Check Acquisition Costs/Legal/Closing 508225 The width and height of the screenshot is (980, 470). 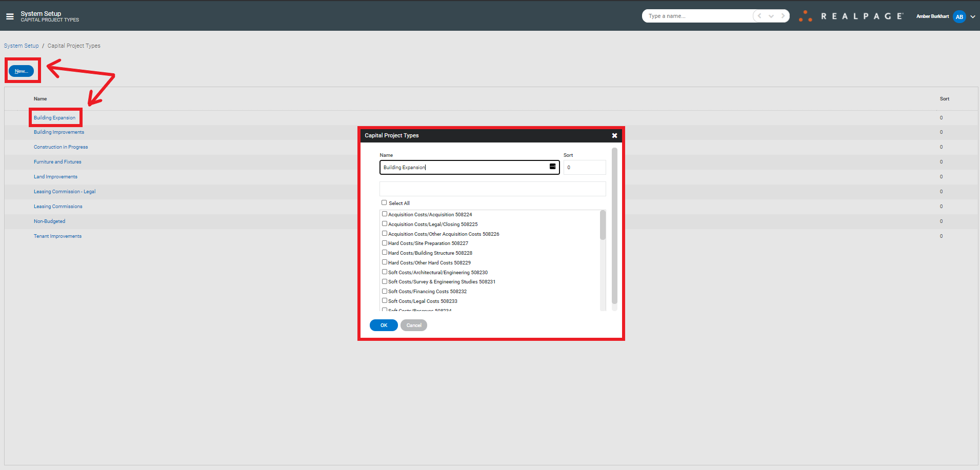[x=385, y=223]
